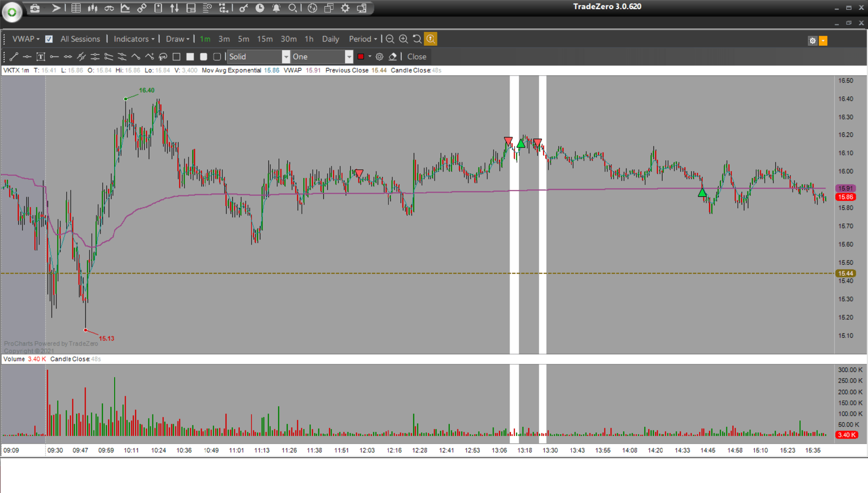This screenshot has width=868, height=493.
Task: Click Close on the drawing toolbar
Action: click(416, 57)
